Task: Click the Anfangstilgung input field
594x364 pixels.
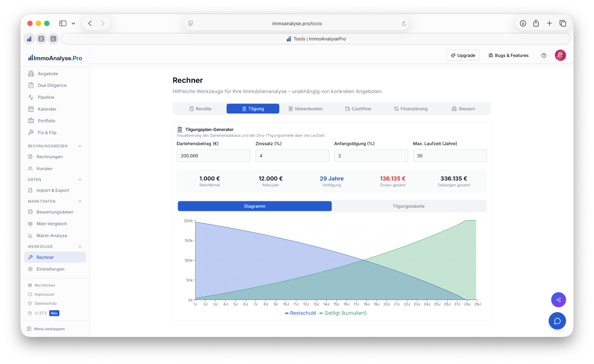Action: [x=371, y=156]
